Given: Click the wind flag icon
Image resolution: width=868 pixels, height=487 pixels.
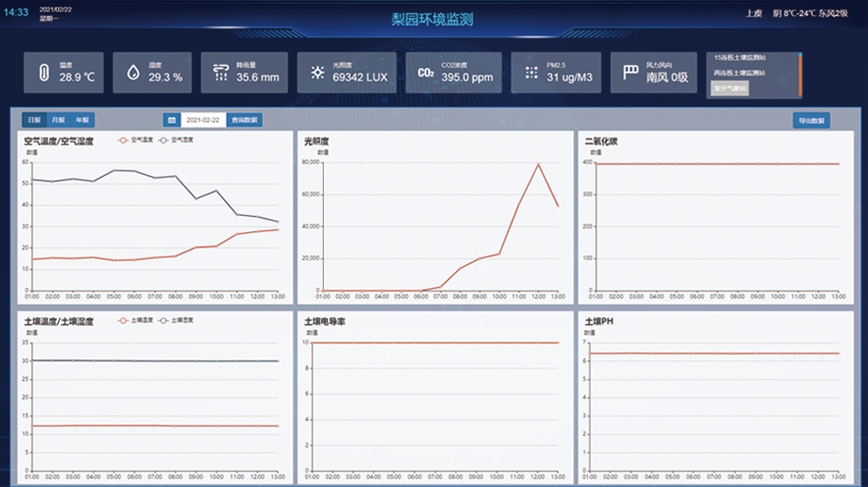Looking at the screenshot, I should tap(631, 72).
